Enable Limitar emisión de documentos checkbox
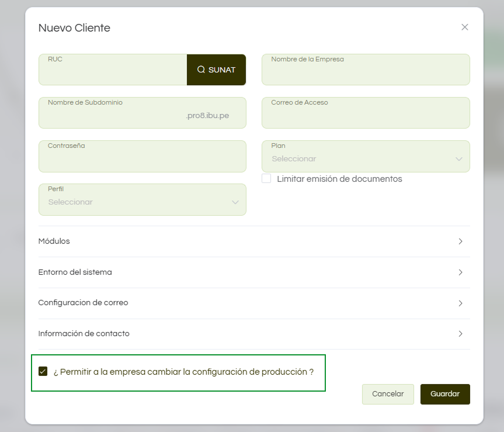Screen dimensions: 504x432 coord(266,179)
